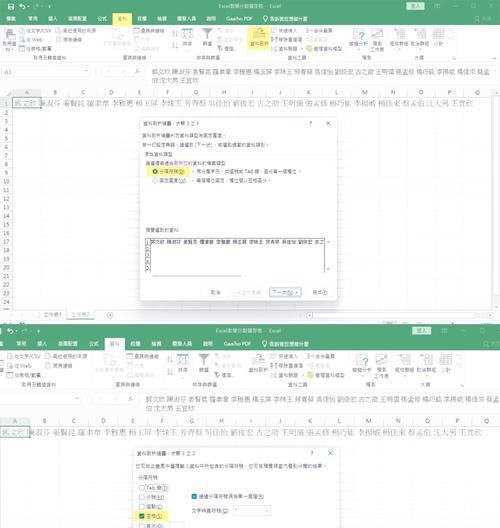
Task: Open the highlighted Data ribbon tab
Action: pos(122,19)
